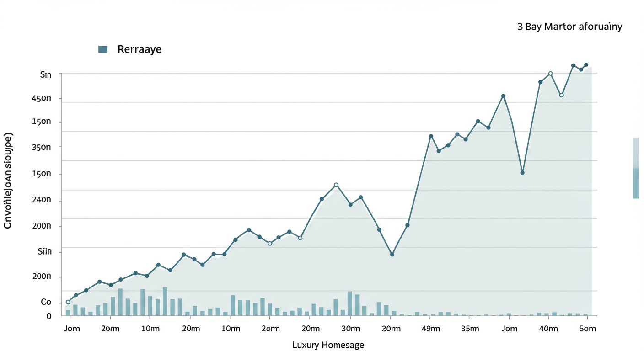This screenshot has height=351, width=644.
Task: Click the Luxury Homesage x-axis title
Action: [328, 345]
